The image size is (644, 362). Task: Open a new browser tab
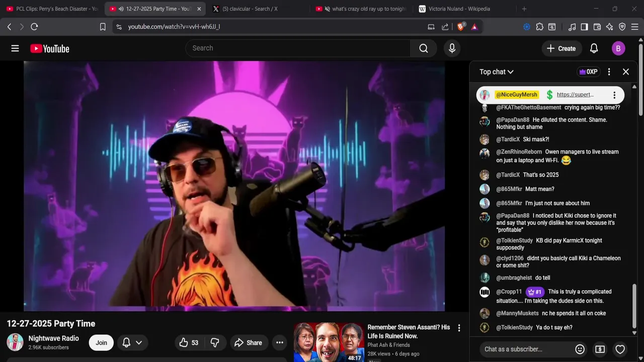click(524, 9)
